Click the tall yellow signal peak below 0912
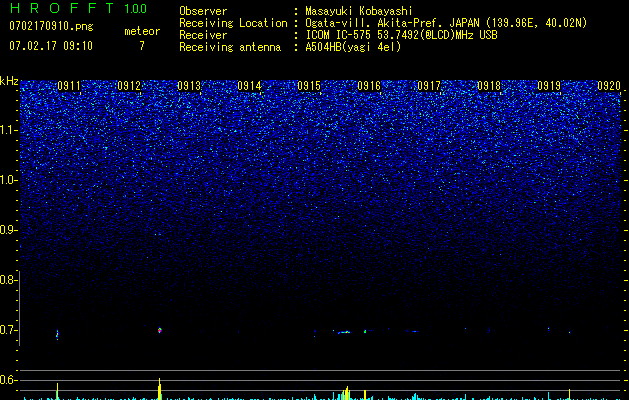629x400 pixels. 160,389
